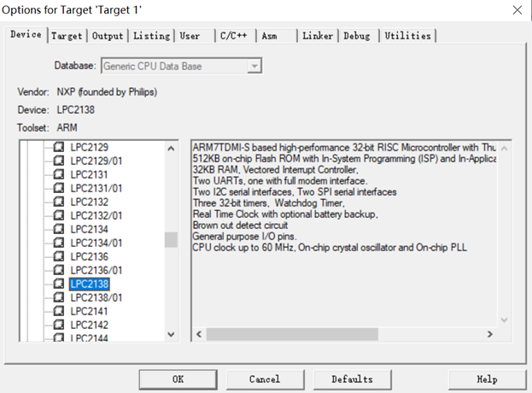Select the Device tab

point(26,35)
